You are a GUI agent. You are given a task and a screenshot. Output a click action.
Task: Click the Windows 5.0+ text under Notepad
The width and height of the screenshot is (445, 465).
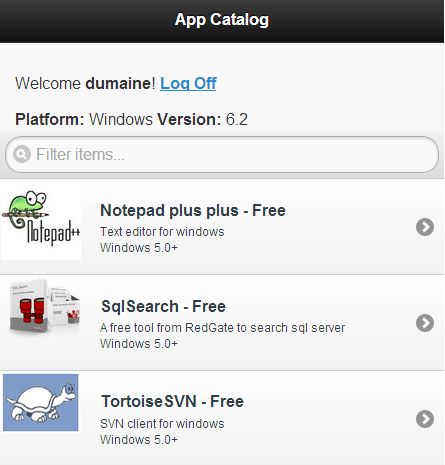pos(139,248)
